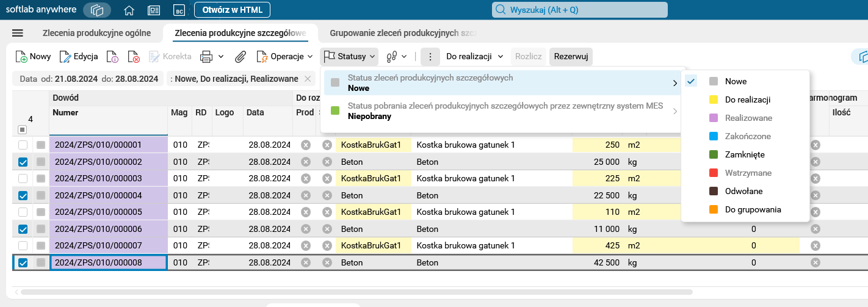The height and width of the screenshot is (307, 868).
Task: Click second circle-X icon in row 000003
Action: 327,179
